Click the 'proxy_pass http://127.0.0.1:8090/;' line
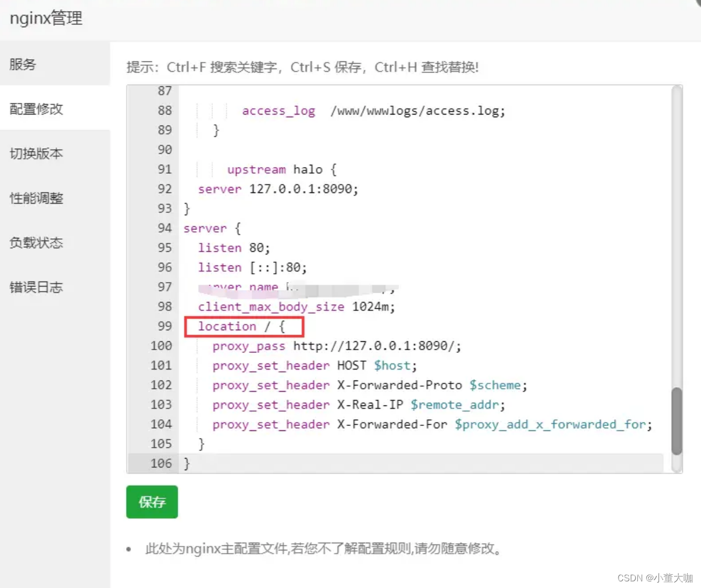701x588 pixels. (x=337, y=346)
